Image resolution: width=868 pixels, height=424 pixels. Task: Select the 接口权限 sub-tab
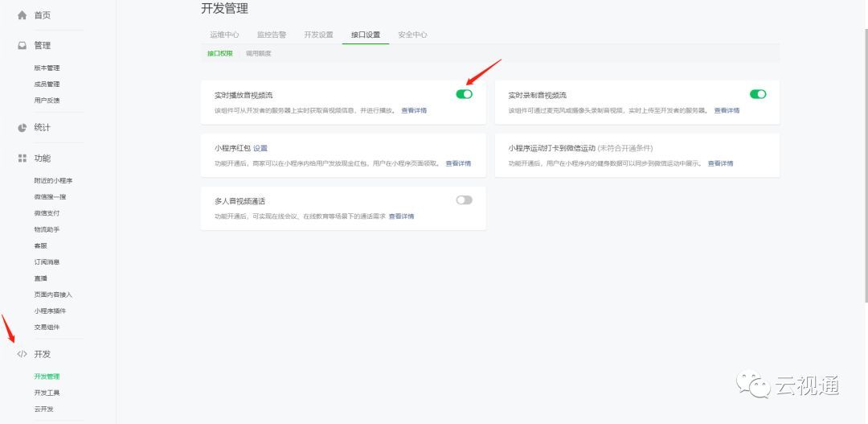[x=220, y=54]
